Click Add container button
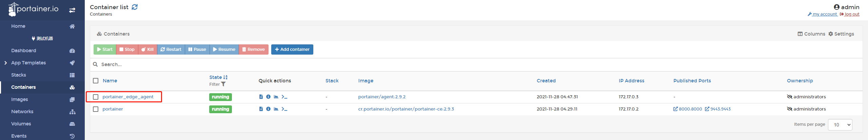This screenshot has width=868, height=140. click(292, 49)
